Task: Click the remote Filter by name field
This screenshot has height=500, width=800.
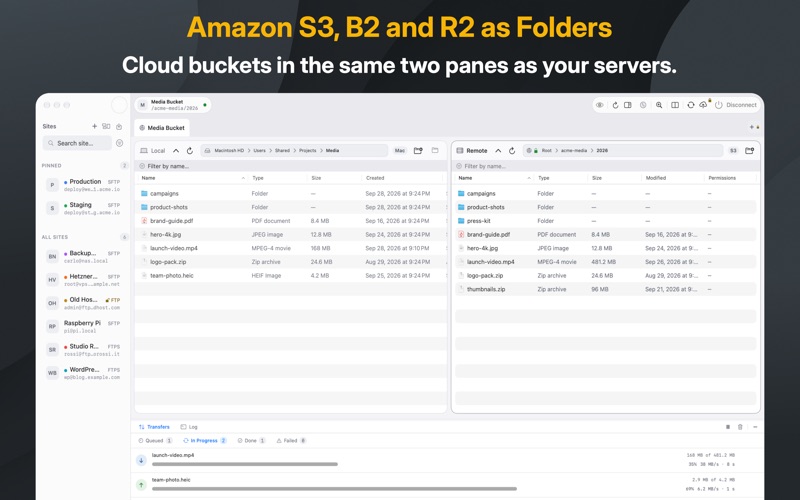Action: click(606, 166)
